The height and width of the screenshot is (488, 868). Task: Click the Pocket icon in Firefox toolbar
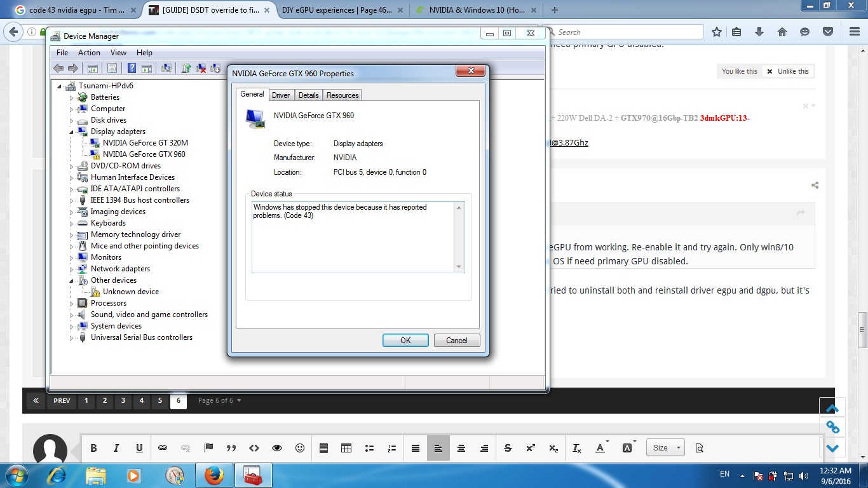pyautogui.click(x=828, y=32)
